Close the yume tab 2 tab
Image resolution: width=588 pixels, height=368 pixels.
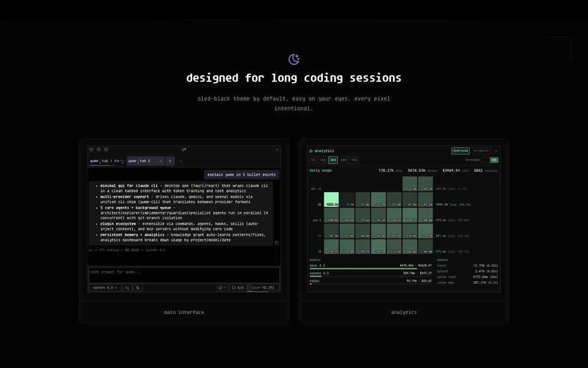(161, 161)
